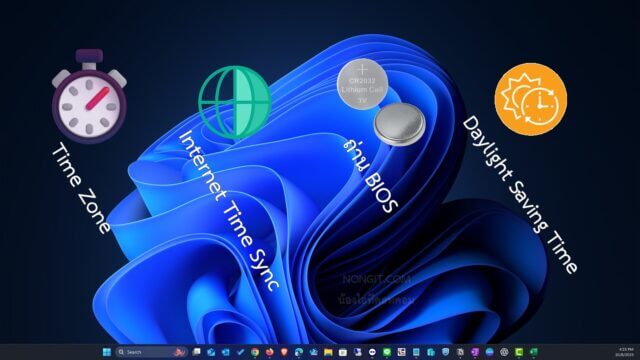Open Task View on the taskbar
Viewport: 640px width, 360px height.
click(x=196, y=352)
